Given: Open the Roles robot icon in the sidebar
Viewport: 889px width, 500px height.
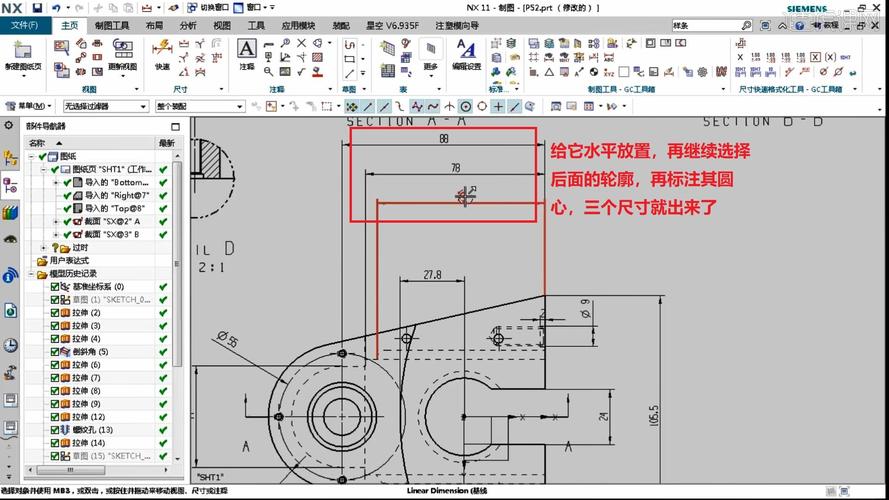Looking at the screenshot, I should click(10, 372).
